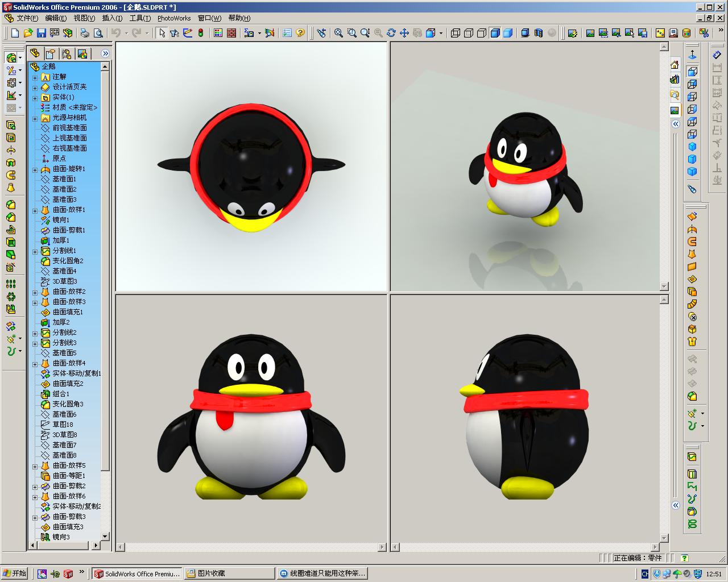
Task: Click the Normal To view icon
Action: tap(692, 55)
